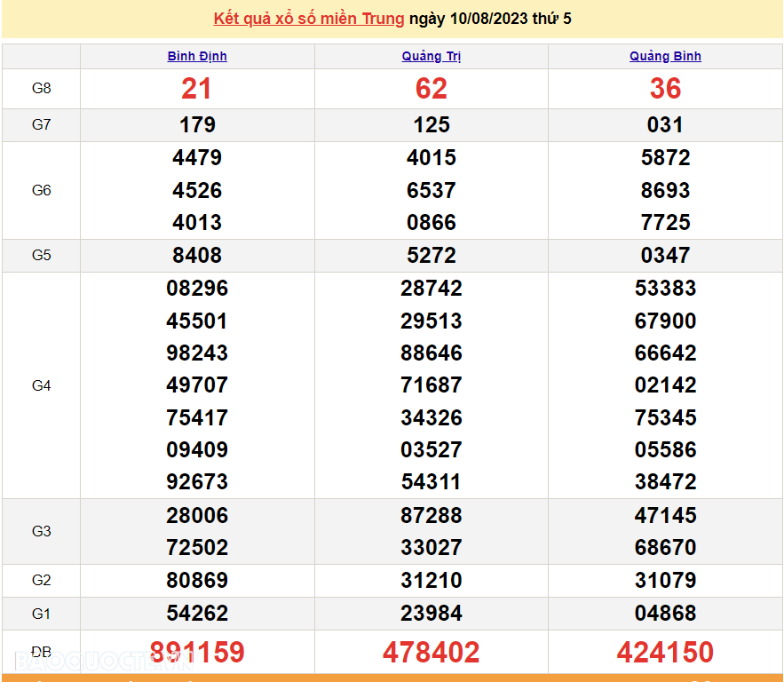Select Quảng Bình G8 result 36
784x682 pixels.
pos(665,89)
